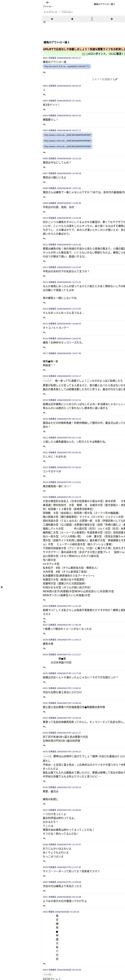Image resolution: width=125 pixels, height=980 pixels.
Task: Reply to post 0031 渋谷も生駒も
Action: point(44,697)
